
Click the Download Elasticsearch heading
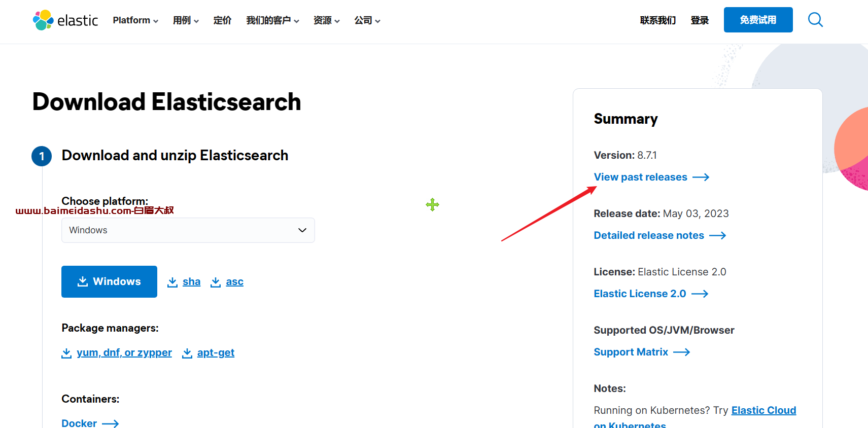click(166, 102)
